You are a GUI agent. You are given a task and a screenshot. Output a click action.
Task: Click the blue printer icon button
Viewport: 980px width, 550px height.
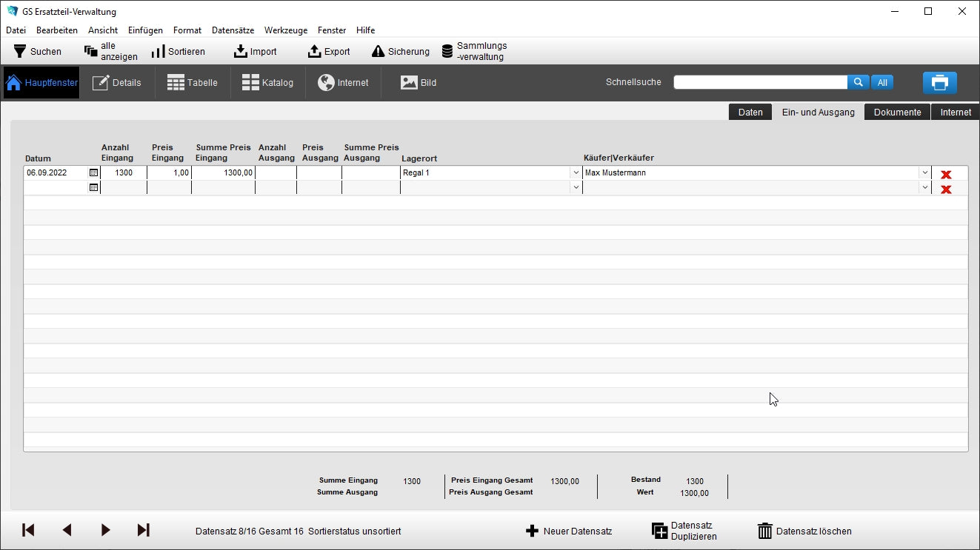click(x=939, y=83)
